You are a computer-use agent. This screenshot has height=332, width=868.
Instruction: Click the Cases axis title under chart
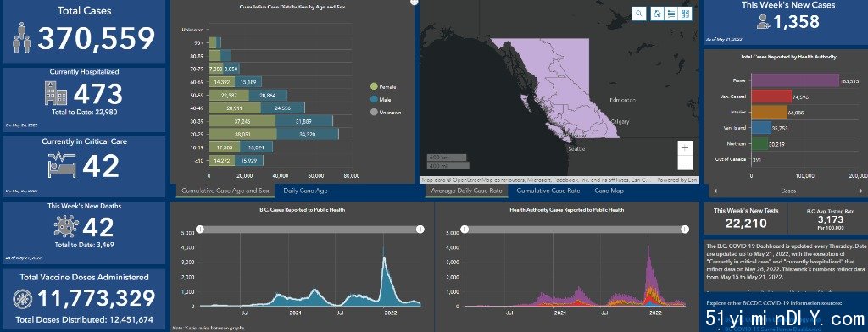tap(787, 191)
